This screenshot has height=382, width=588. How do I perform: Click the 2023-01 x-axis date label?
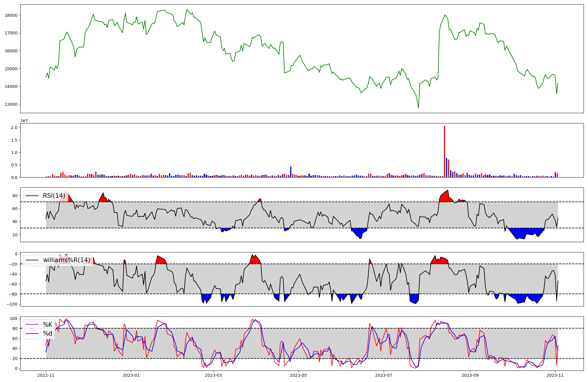tap(131, 375)
